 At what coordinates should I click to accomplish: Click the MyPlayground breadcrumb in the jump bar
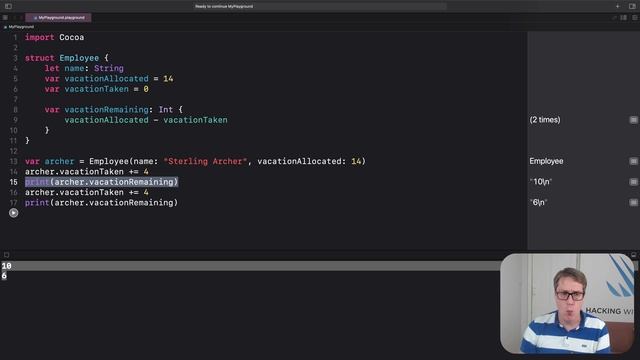(x=19, y=27)
